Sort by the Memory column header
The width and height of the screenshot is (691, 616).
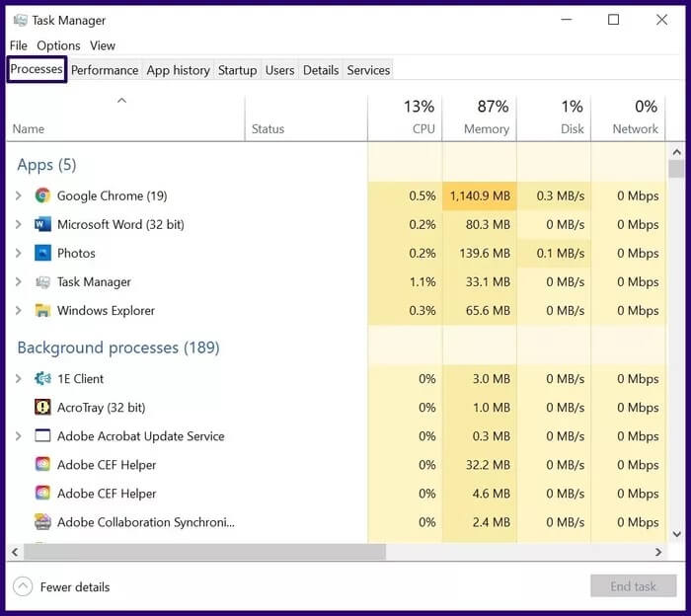click(480, 118)
